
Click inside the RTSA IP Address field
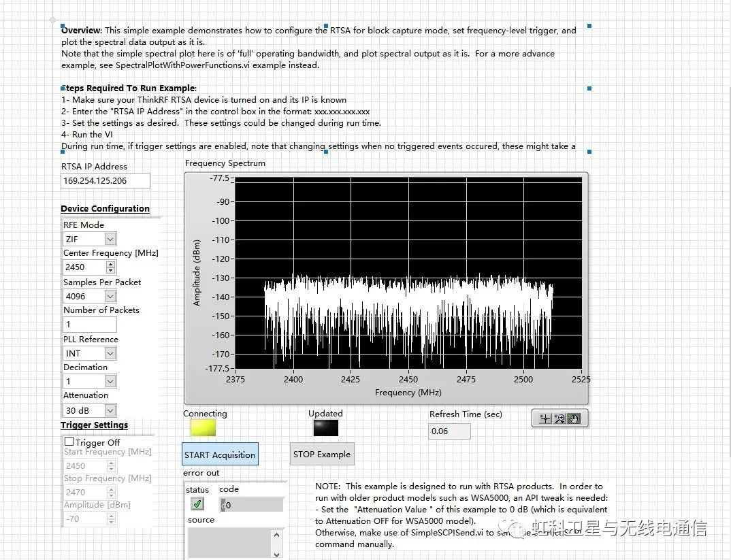click(x=104, y=180)
